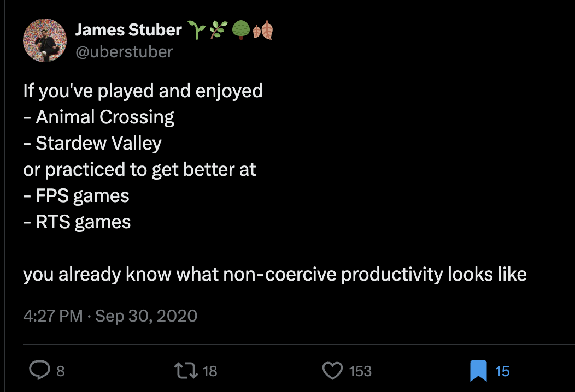Screen dimensions: 575x392
Task: Click the like count of 153
Action: coord(360,371)
